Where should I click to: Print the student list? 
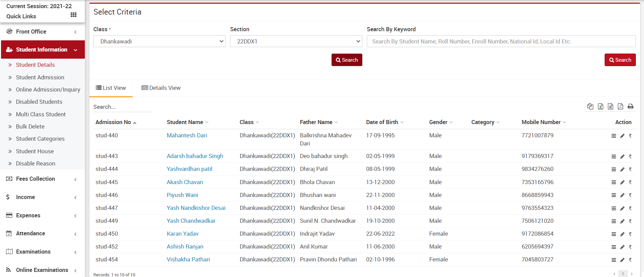coord(630,106)
